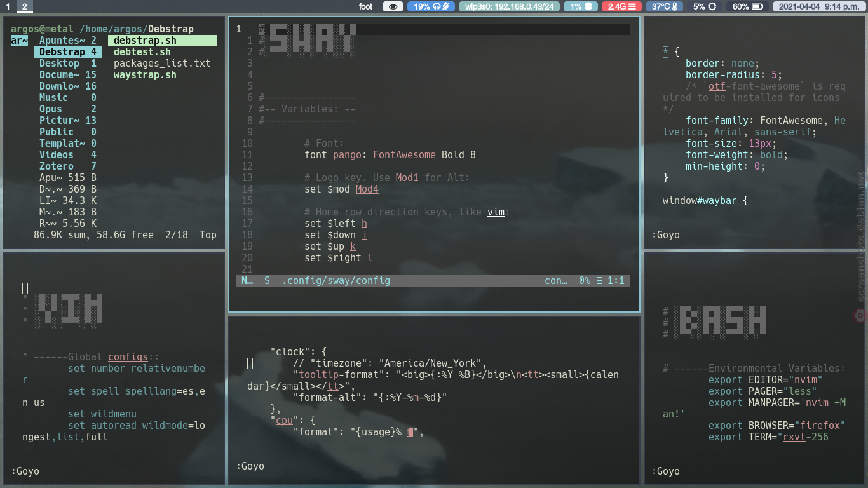Switch to workspace 1 in the bar

tap(8, 6)
